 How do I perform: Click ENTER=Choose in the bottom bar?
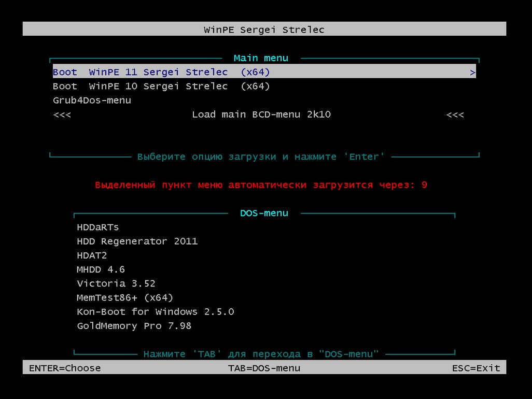tap(65, 368)
